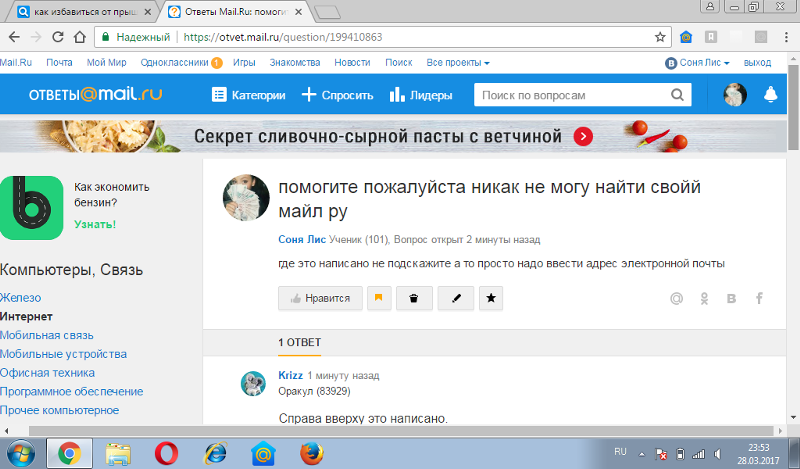Flag the question with orange bookmark button
Viewport: 800px width, 469px height.
pos(379,298)
